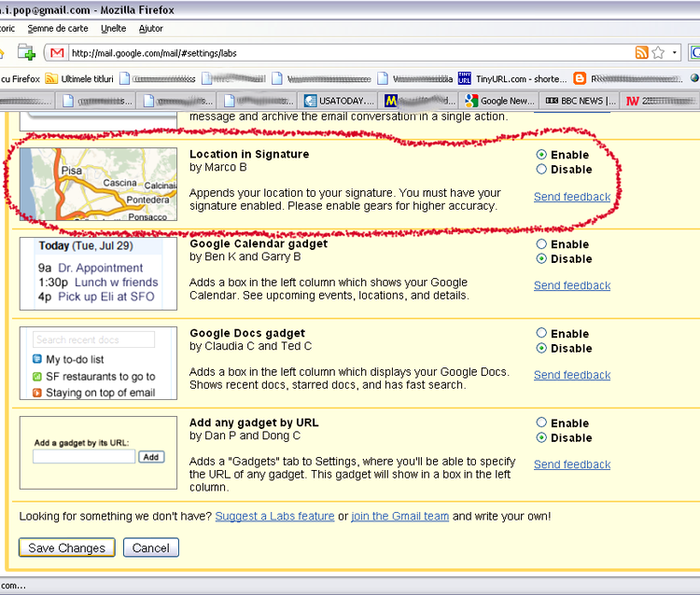
Task: Open the Ajutor menu
Action: point(150,29)
